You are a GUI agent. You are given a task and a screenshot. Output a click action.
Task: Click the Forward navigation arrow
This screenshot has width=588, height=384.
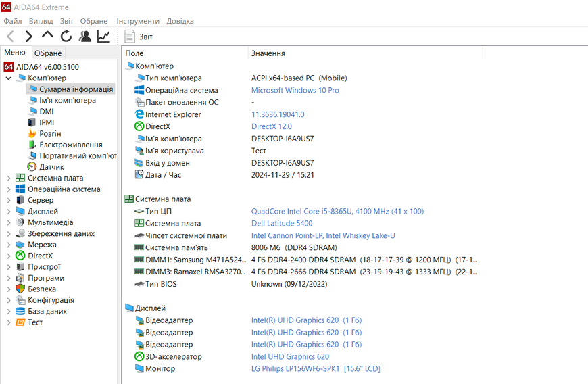[28, 37]
